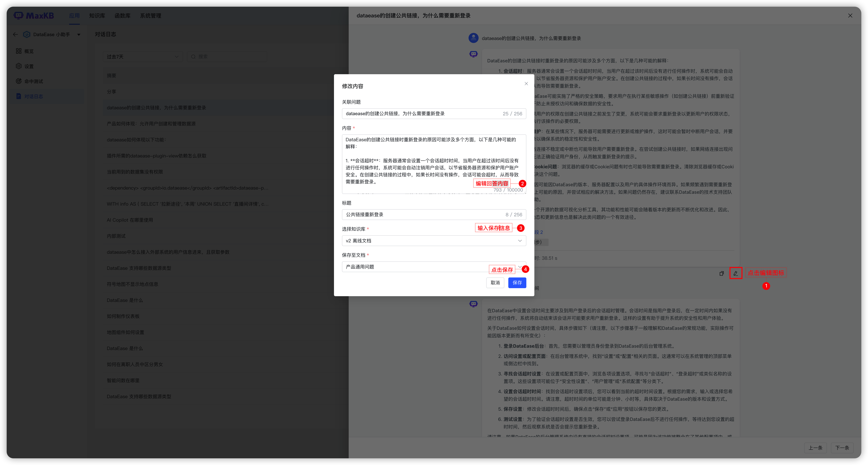This screenshot has width=868, height=465.
Task: Click the 保存 button
Action: [x=517, y=283]
